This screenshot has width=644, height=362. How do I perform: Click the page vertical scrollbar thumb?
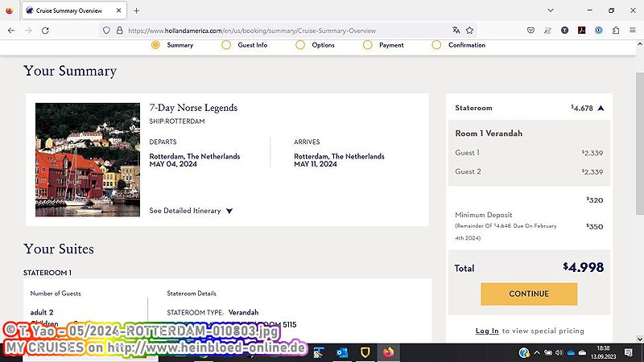pyautogui.click(x=639, y=143)
